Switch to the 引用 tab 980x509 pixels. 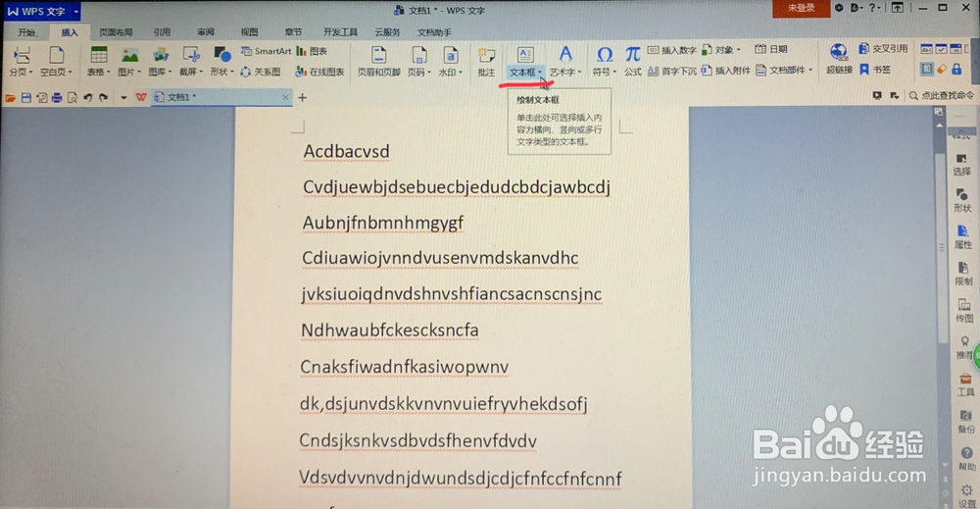click(x=162, y=32)
